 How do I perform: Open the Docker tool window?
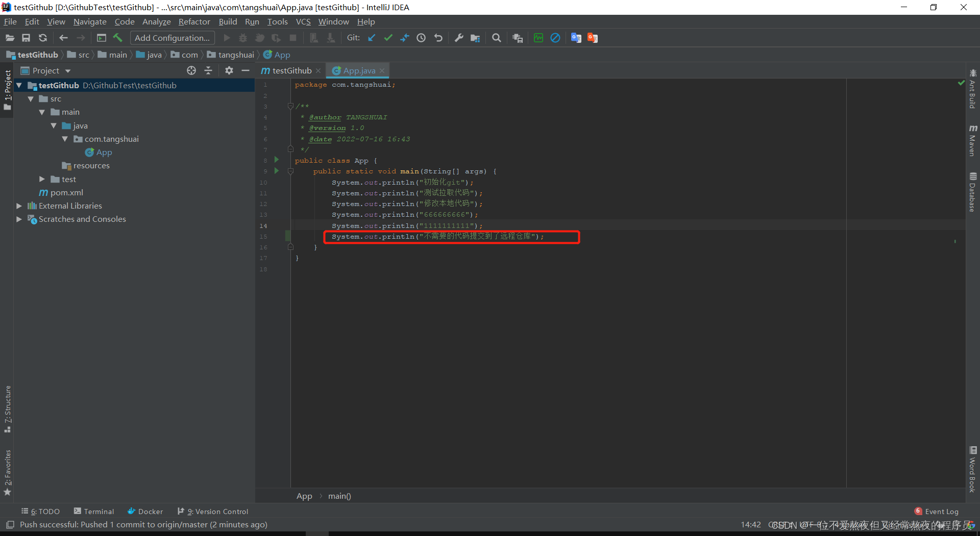coord(145,512)
